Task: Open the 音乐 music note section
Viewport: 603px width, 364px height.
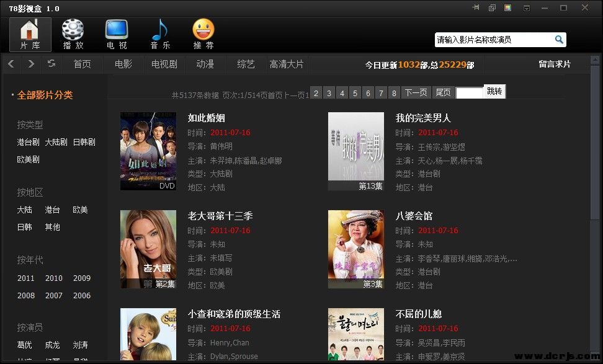Action: [x=160, y=35]
